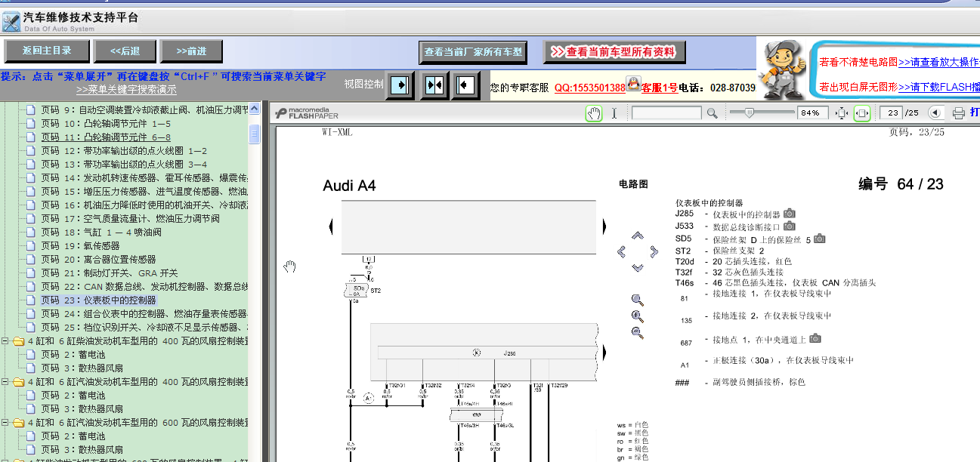Click 返回主目录 button
980x462 pixels.
point(47,51)
